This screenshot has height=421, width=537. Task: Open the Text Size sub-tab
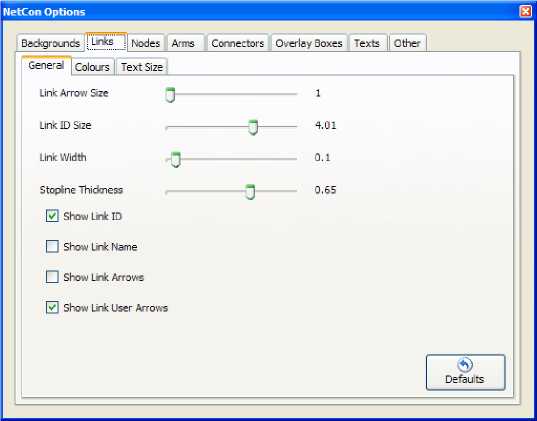[x=142, y=67]
